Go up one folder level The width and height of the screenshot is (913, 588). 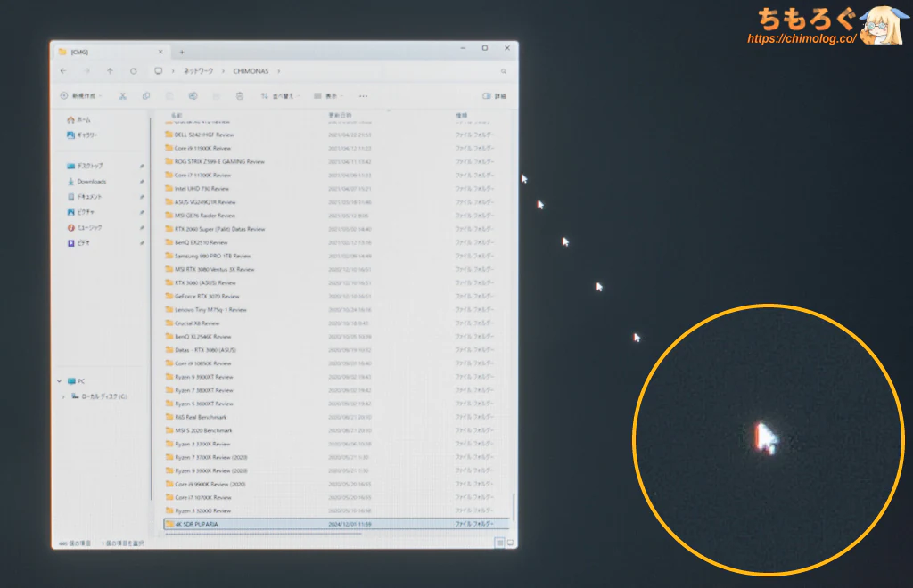point(110,71)
